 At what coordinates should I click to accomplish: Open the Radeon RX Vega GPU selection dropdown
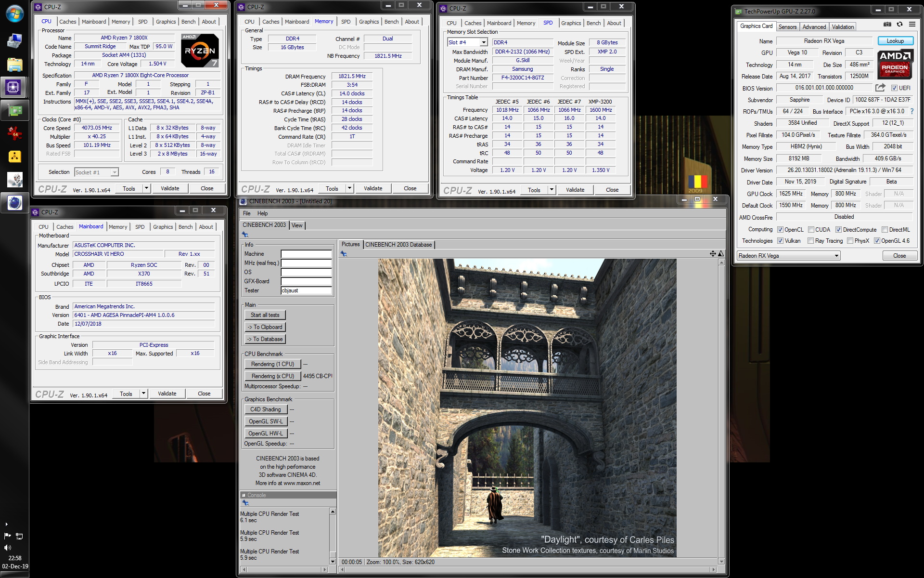tap(789, 256)
